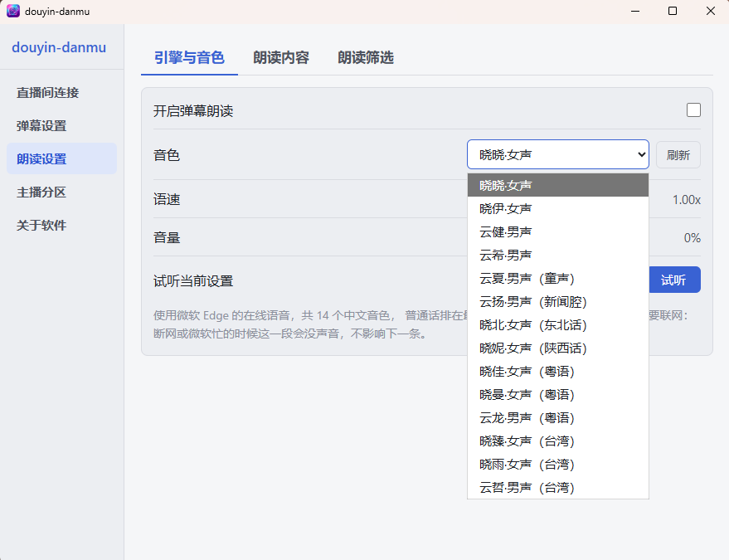Select 云龙·男声 (粤语) voice
Image resolution: width=729 pixels, height=560 pixels.
click(557, 417)
